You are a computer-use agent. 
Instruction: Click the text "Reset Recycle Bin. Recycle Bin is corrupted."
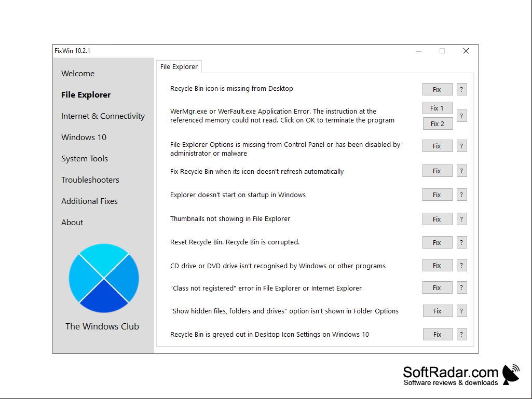235,242
